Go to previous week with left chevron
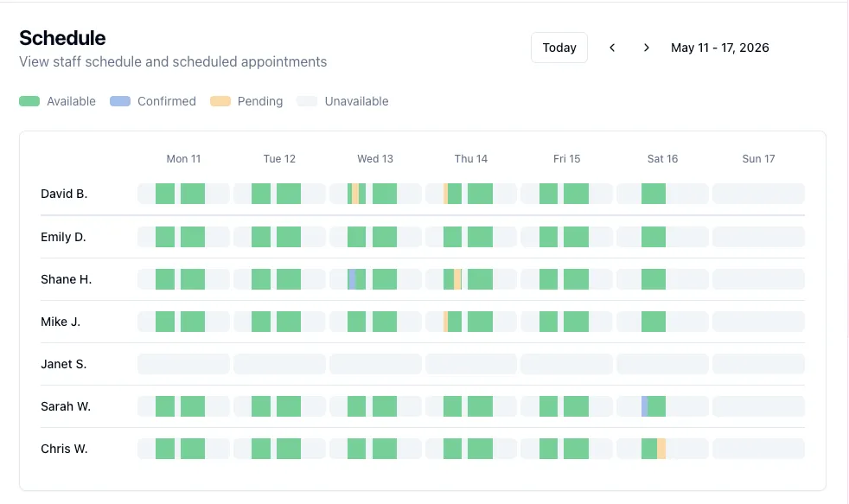The width and height of the screenshot is (849, 504). [612, 48]
